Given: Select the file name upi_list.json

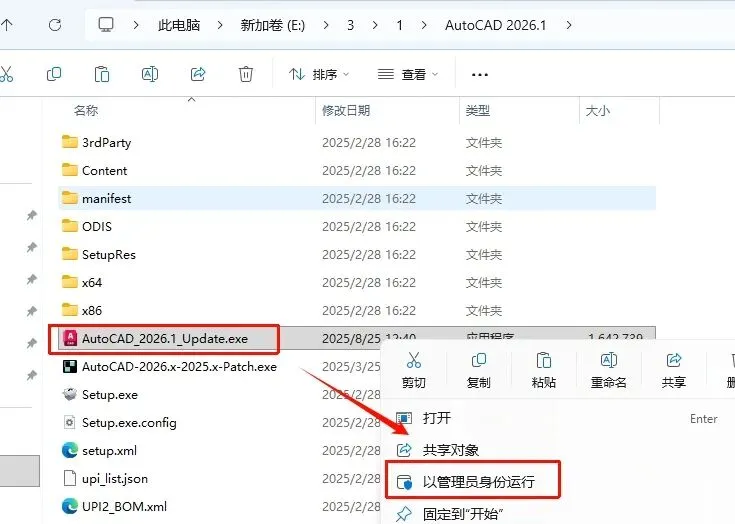Looking at the screenshot, I should pyautogui.click(x=115, y=479).
